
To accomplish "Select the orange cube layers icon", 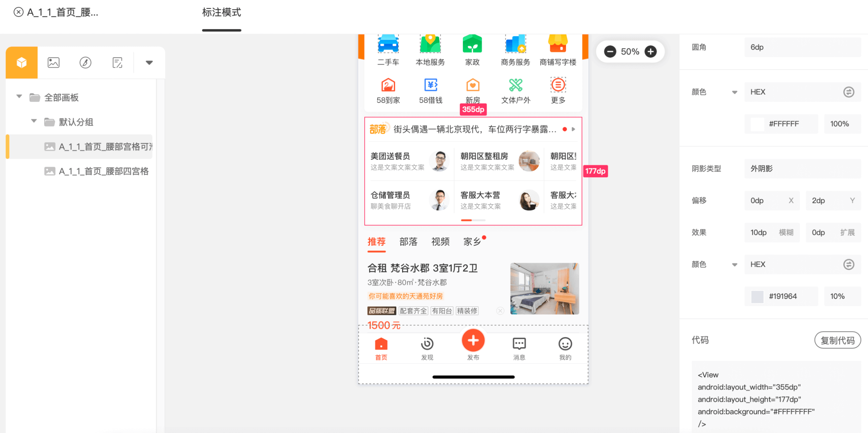I will click(x=22, y=63).
